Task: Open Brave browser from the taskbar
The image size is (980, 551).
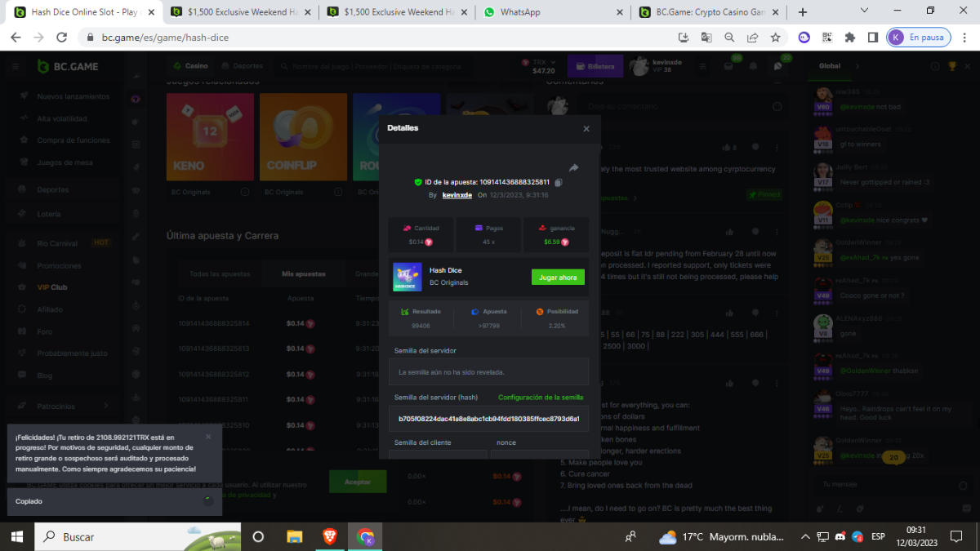Action: pyautogui.click(x=329, y=536)
